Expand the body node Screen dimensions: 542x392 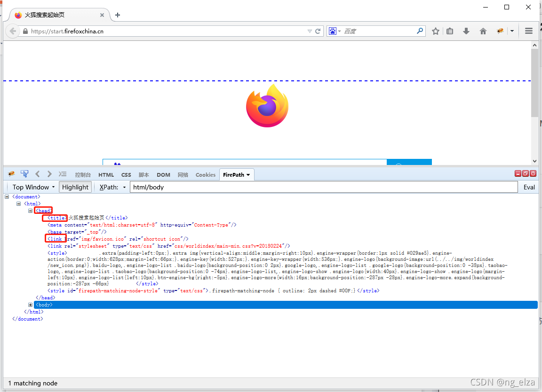pyautogui.click(x=30, y=305)
